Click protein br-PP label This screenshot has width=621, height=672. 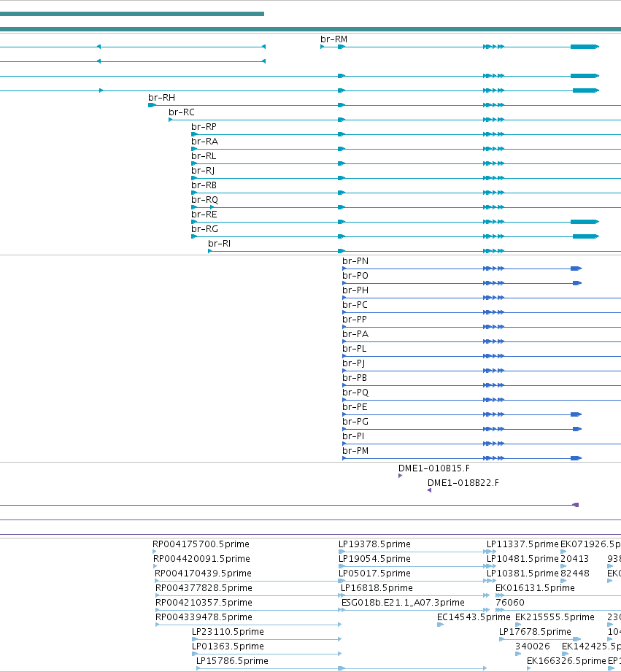tap(355, 320)
